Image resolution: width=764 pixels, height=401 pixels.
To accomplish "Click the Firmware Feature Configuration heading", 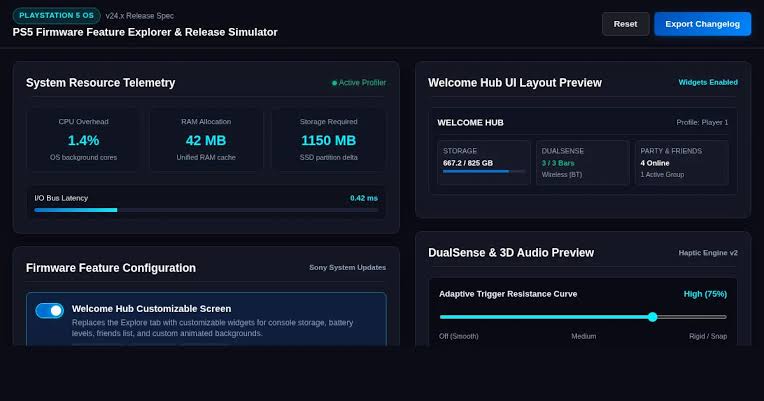I will [x=111, y=268].
